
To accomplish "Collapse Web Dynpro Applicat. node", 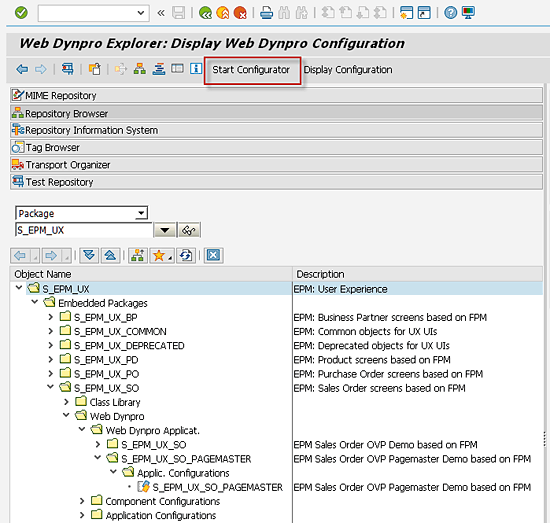I will click(82, 429).
